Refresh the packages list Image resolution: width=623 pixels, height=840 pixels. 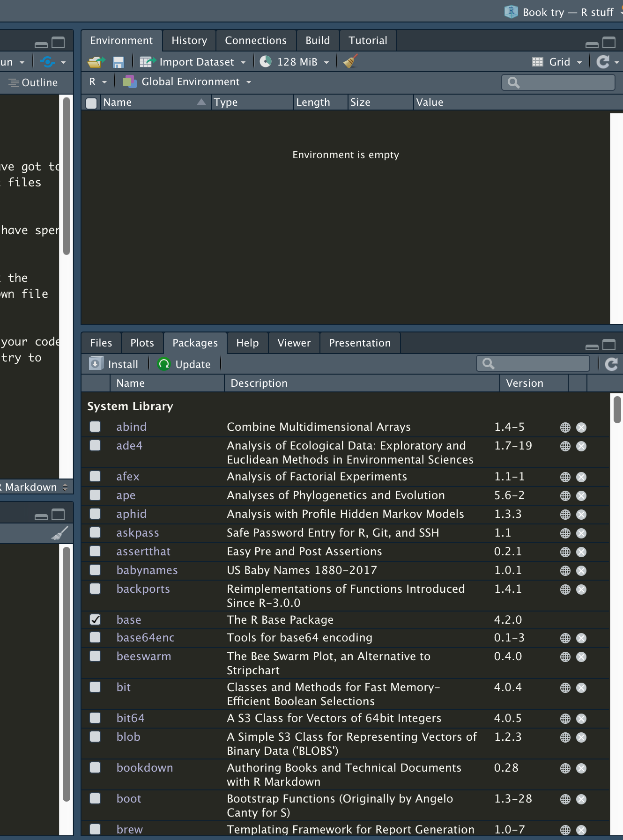pos(611,364)
